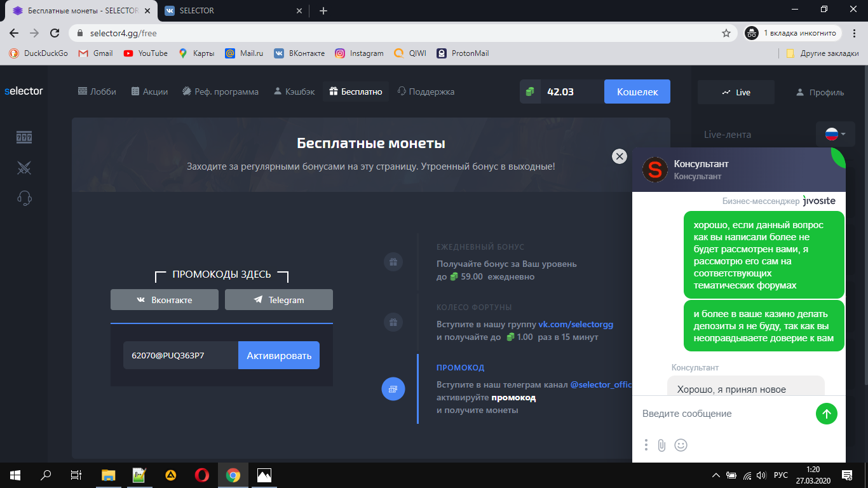Open the Mail.ru bookmark
This screenshot has width=868, height=488.
[245, 53]
